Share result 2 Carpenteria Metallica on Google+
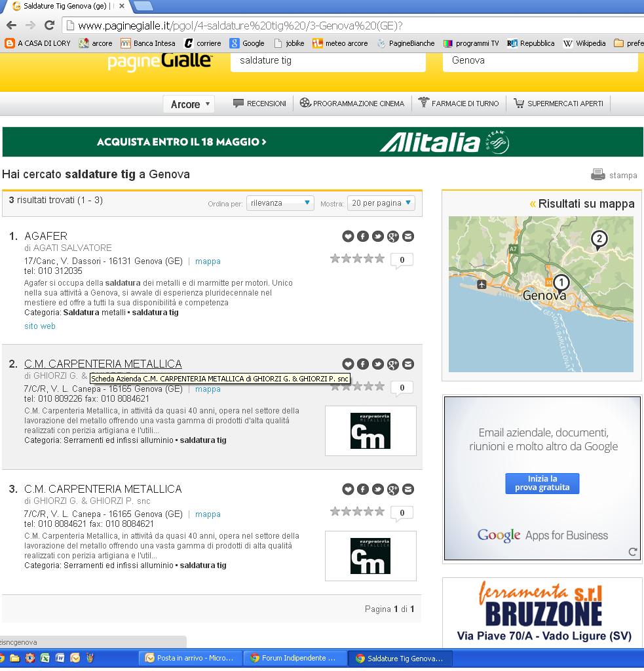644x671 pixels. [393, 364]
